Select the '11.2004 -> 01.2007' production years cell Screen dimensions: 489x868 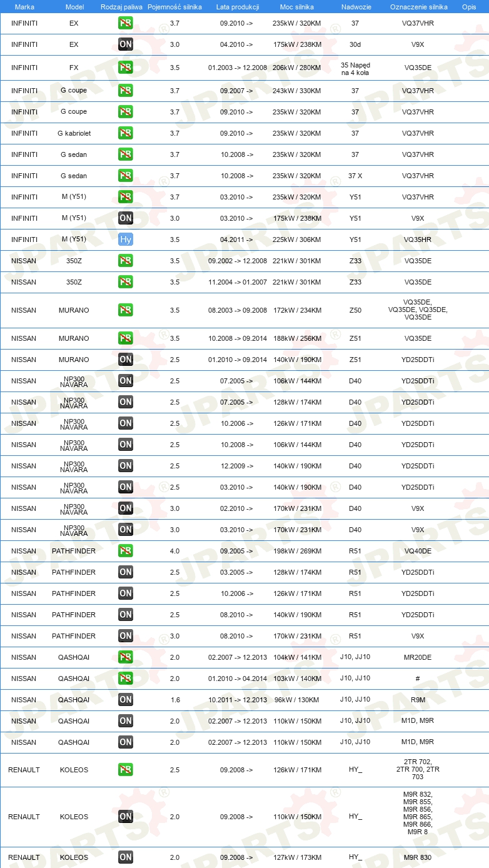point(238,282)
